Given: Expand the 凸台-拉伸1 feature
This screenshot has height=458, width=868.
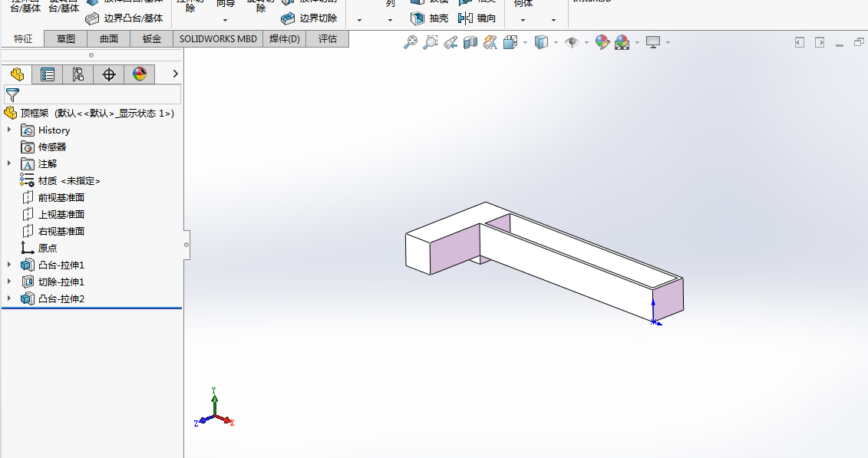Looking at the screenshot, I should 9,265.
